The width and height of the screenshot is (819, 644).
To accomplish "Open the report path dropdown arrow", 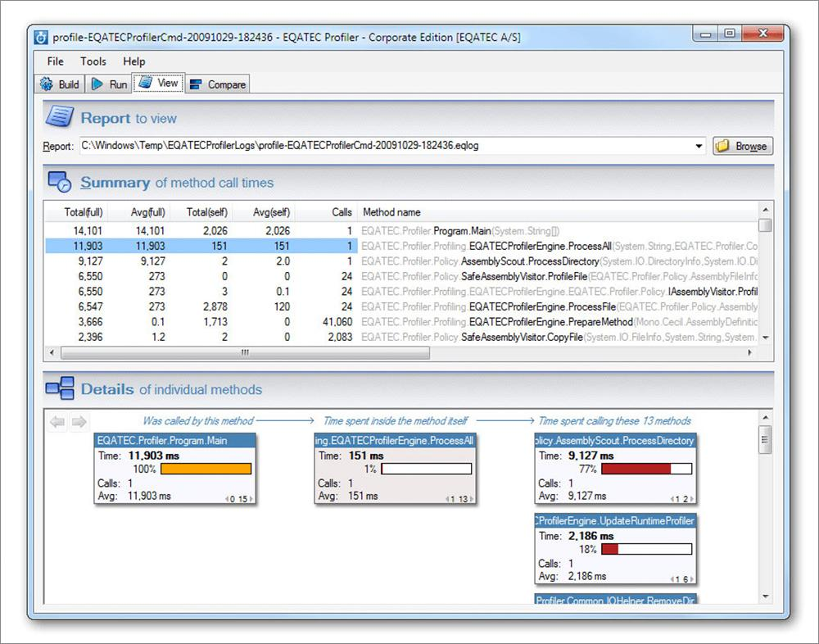I will pos(699,146).
